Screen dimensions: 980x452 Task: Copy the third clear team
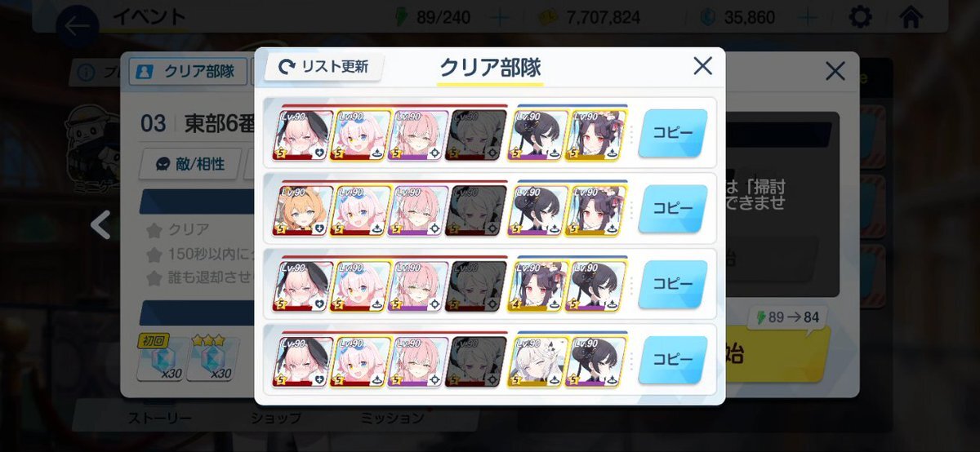click(672, 285)
